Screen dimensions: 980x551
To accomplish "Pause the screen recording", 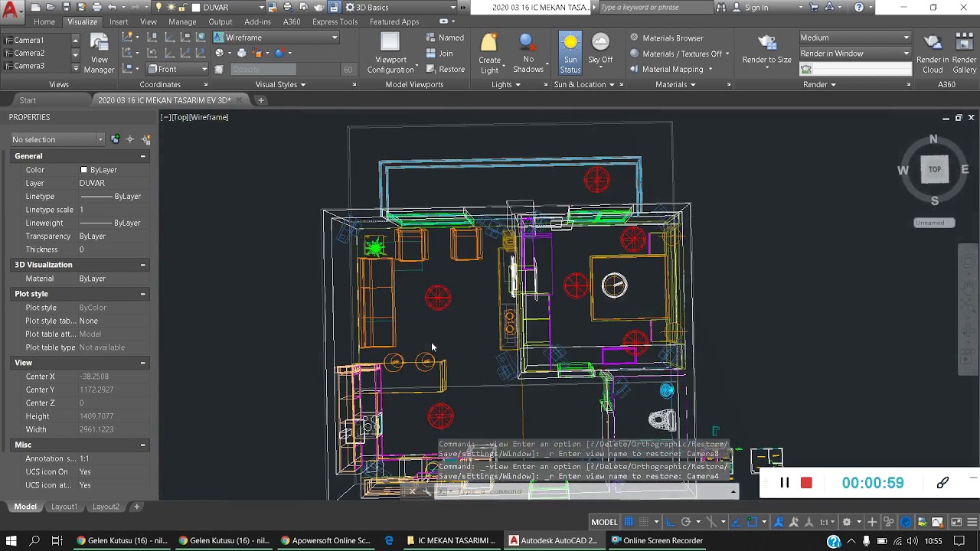I will coord(785,483).
